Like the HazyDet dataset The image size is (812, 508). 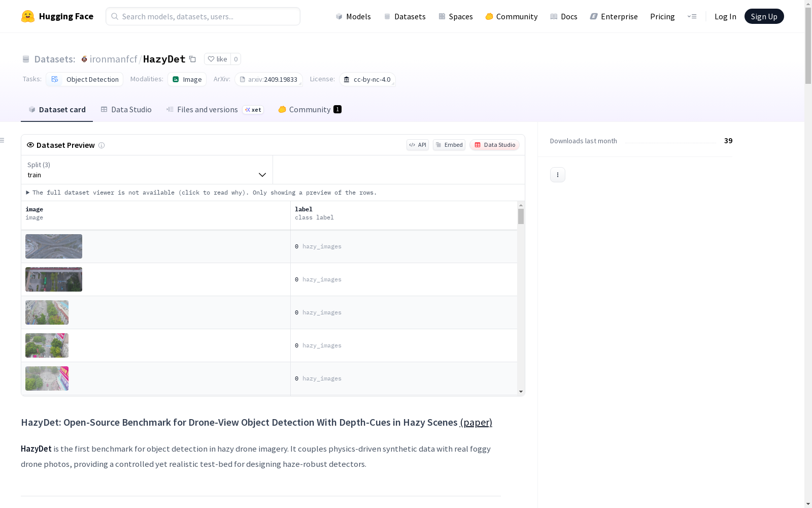point(217,59)
